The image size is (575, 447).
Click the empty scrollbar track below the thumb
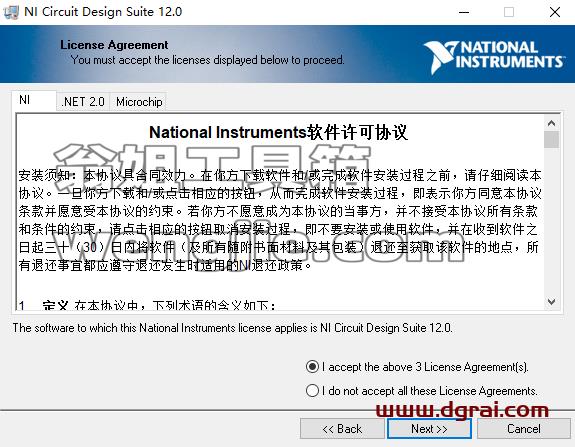pos(551,221)
